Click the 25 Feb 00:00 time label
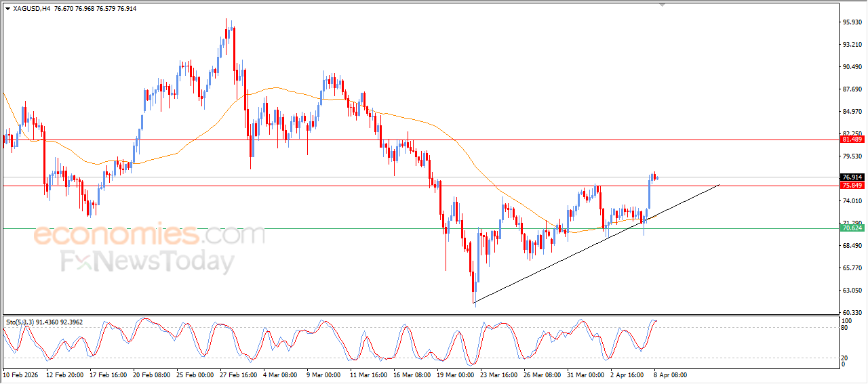The image size is (868, 384). 195,374
